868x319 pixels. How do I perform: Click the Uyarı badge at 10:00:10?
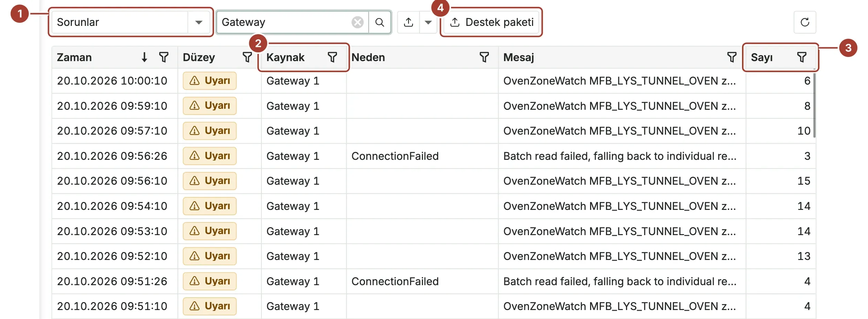(210, 81)
